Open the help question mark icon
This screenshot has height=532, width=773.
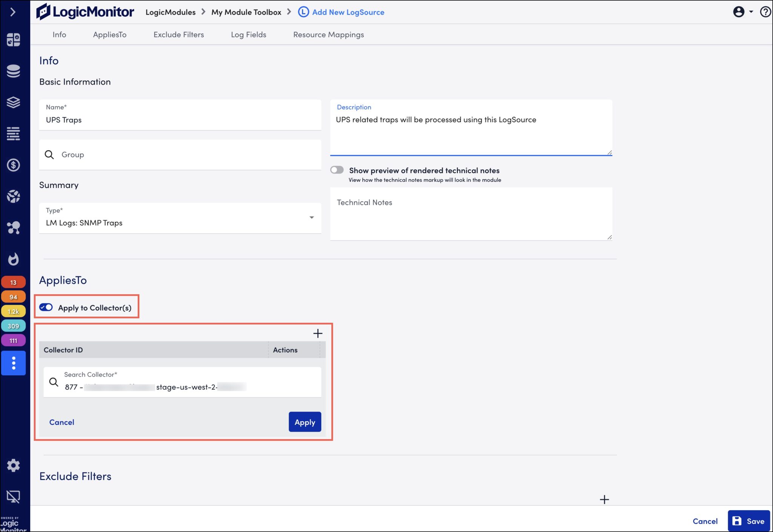click(765, 12)
